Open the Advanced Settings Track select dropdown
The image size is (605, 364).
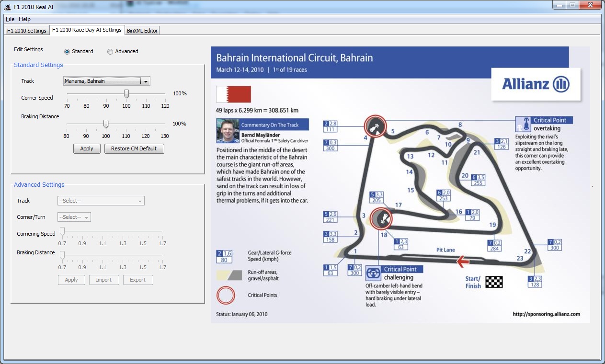[101, 201]
